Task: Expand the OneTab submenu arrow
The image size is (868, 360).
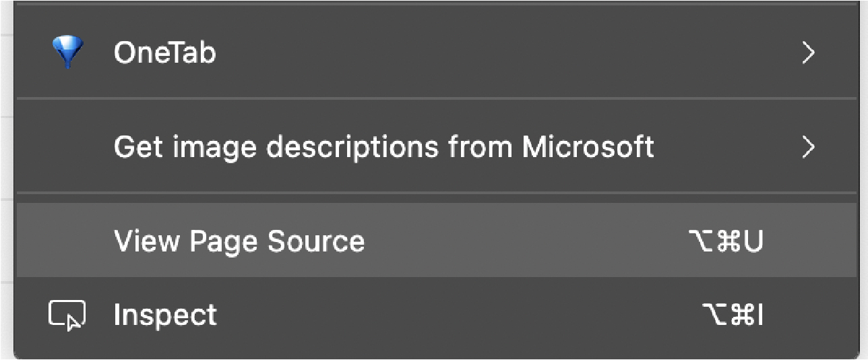Action: click(x=808, y=53)
